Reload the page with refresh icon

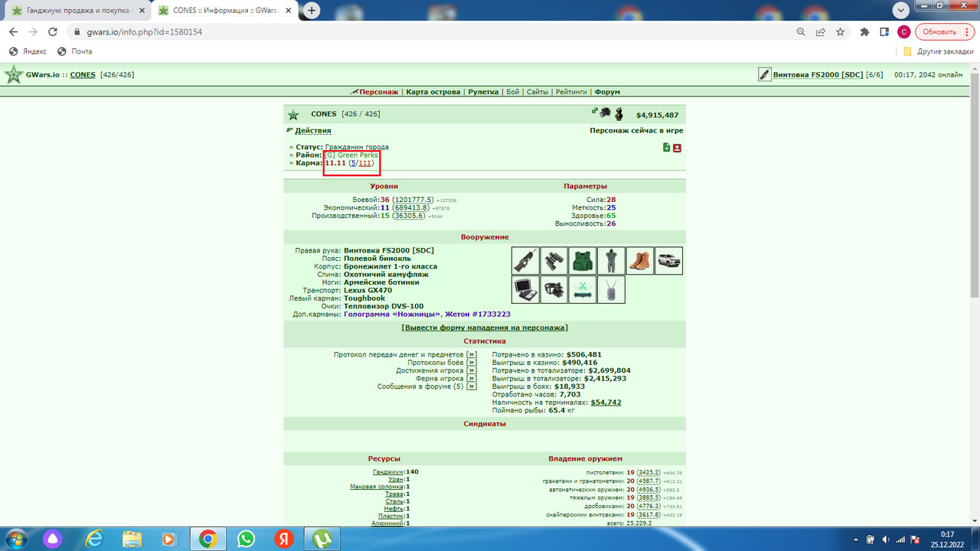point(53,32)
